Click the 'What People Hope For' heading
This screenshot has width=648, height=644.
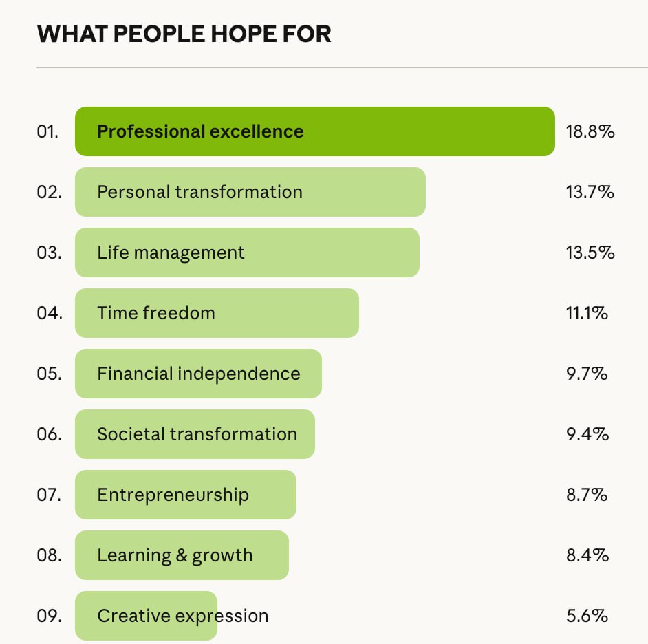184,33
